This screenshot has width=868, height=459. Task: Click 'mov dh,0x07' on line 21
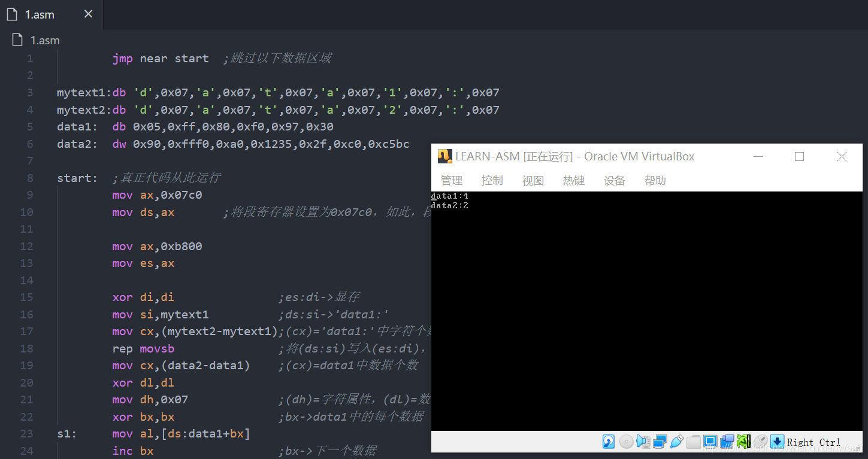(150, 400)
